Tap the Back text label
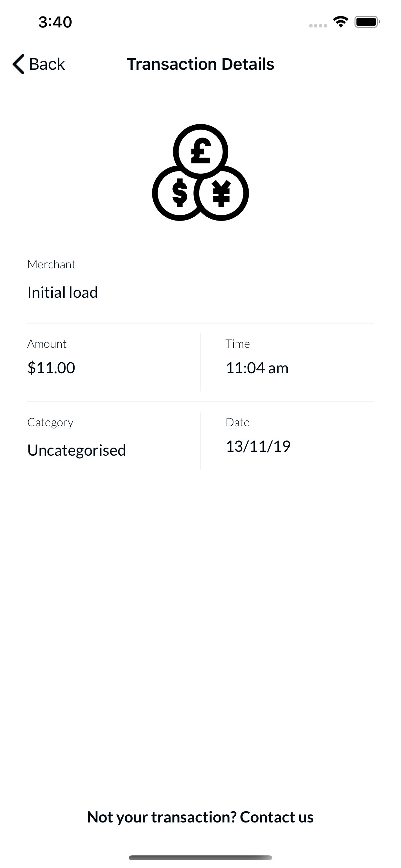The width and height of the screenshot is (401, 868). tap(47, 64)
